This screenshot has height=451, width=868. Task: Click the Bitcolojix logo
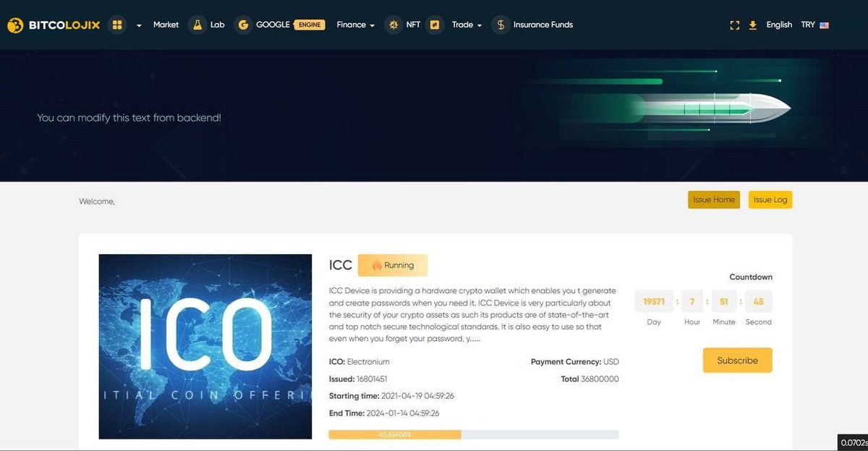(53, 24)
